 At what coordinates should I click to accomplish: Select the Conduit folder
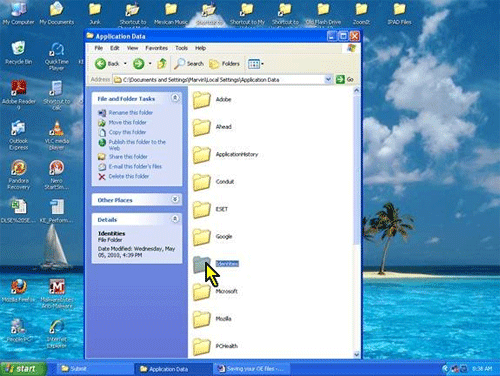point(213,181)
